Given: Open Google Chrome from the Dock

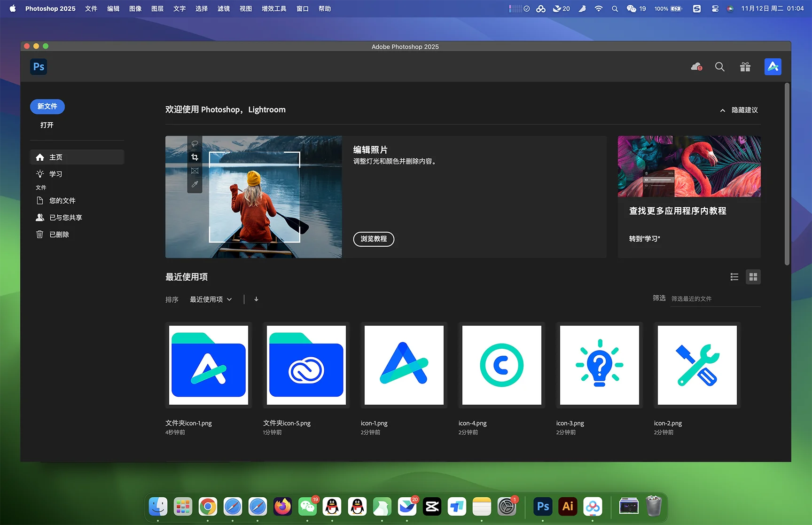Looking at the screenshot, I should [x=208, y=507].
